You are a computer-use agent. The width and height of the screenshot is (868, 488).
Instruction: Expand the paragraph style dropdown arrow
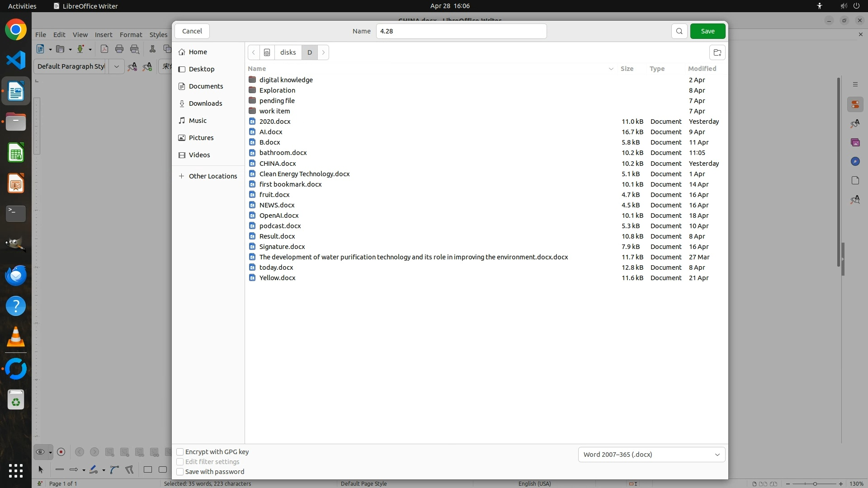116,66
